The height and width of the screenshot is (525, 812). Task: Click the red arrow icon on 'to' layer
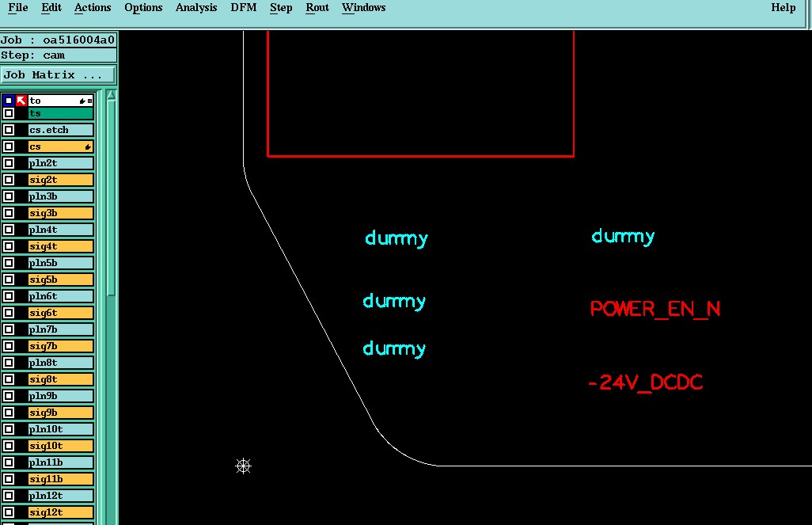point(21,101)
